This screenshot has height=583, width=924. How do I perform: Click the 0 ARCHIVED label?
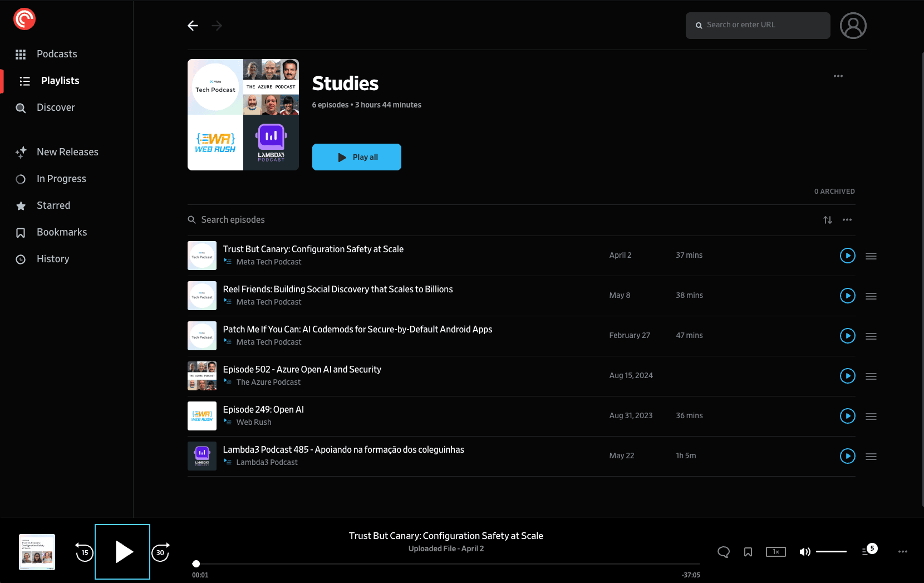(834, 191)
